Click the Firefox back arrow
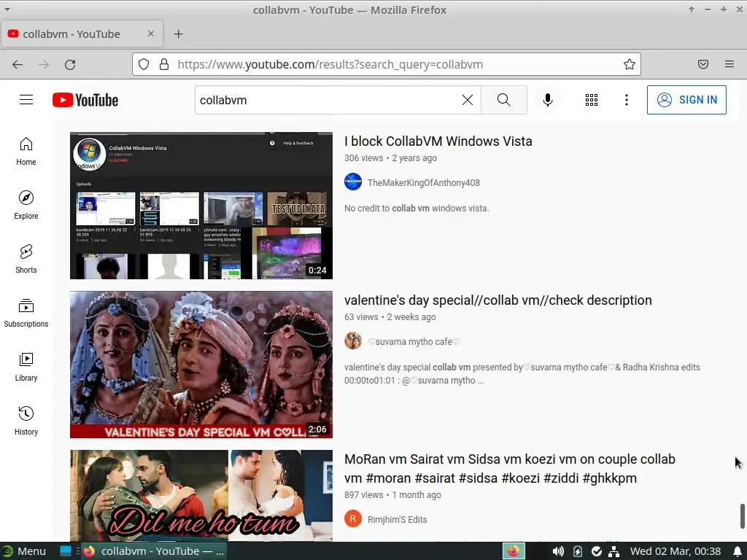This screenshot has width=747, height=560. coord(18,64)
